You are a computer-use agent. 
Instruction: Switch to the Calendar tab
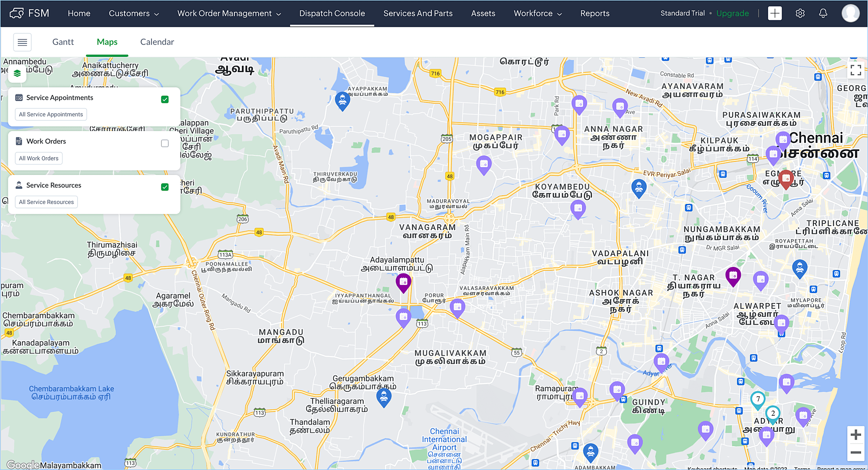(157, 42)
